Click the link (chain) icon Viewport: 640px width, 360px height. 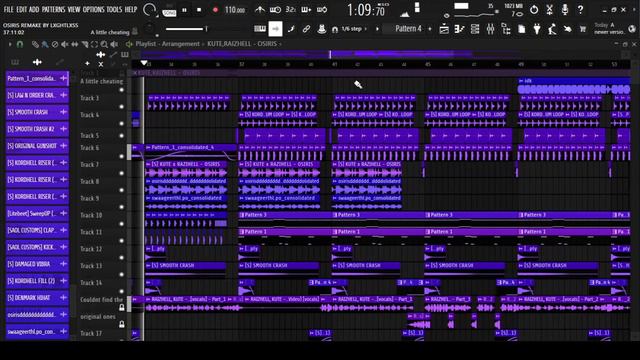pos(306,29)
